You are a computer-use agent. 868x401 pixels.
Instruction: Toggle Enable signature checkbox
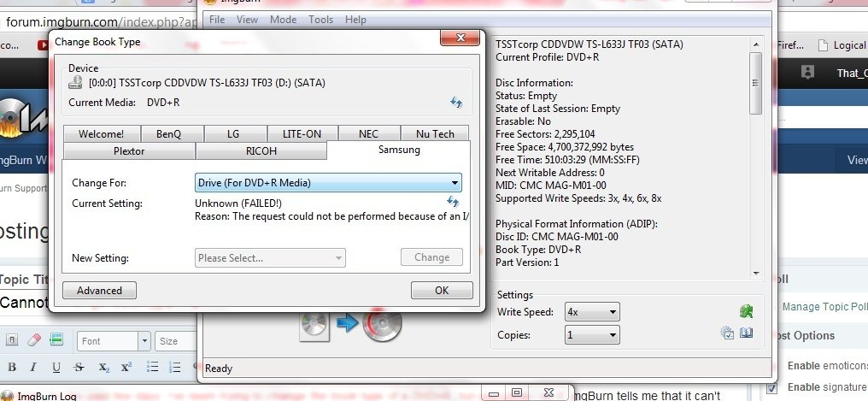tap(773, 387)
